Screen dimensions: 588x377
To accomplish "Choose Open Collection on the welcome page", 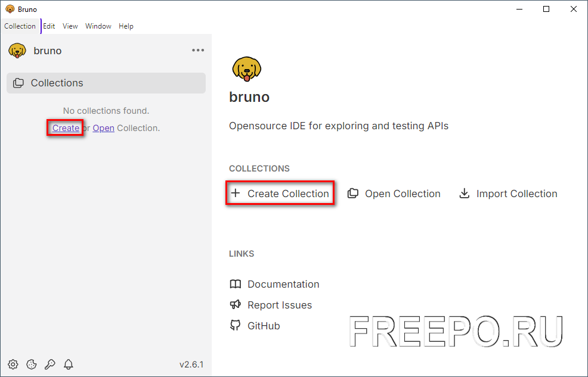I will coord(394,194).
